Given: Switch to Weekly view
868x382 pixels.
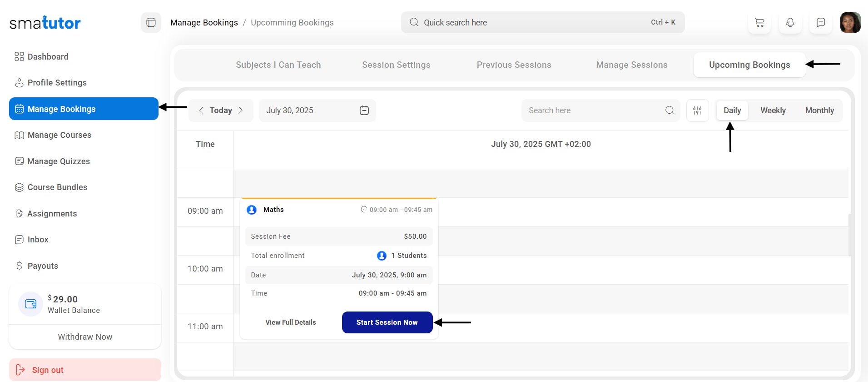Looking at the screenshot, I should click(773, 111).
